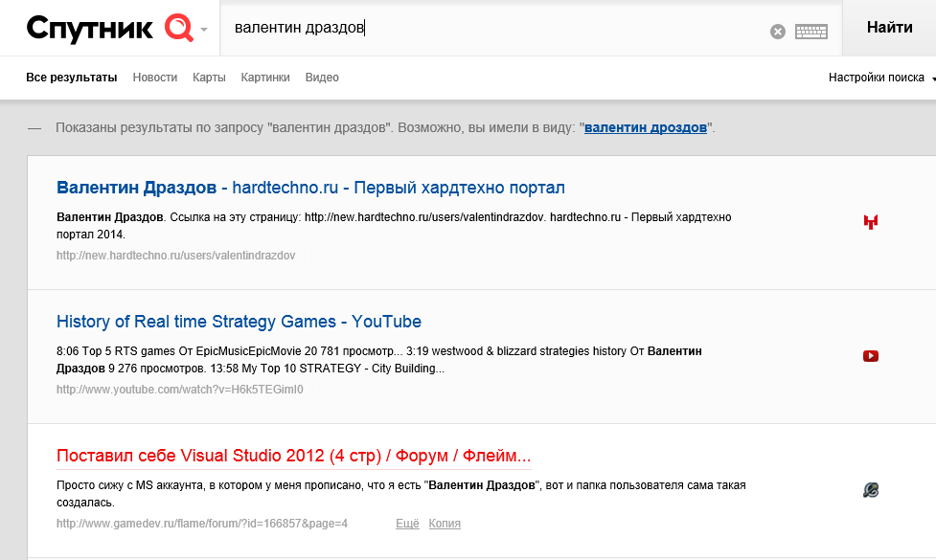
Task: Switch to Новости tab
Action: [155, 78]
